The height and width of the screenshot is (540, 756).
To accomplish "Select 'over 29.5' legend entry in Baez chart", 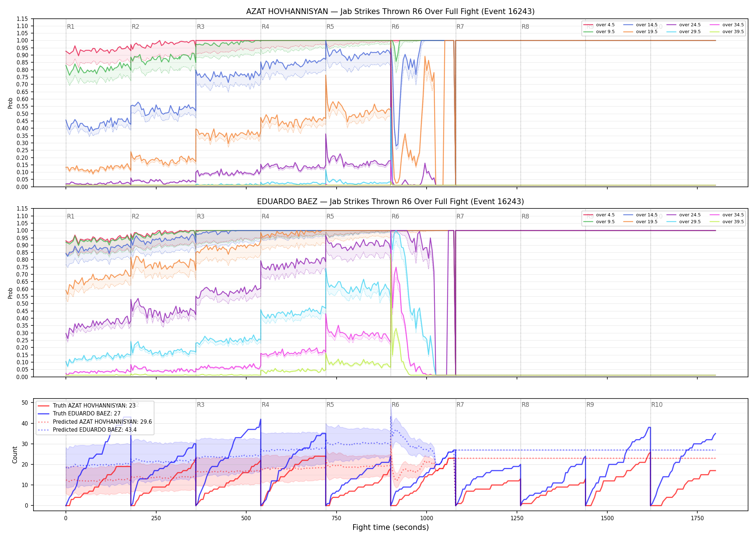I will click(x=683, y=222).
